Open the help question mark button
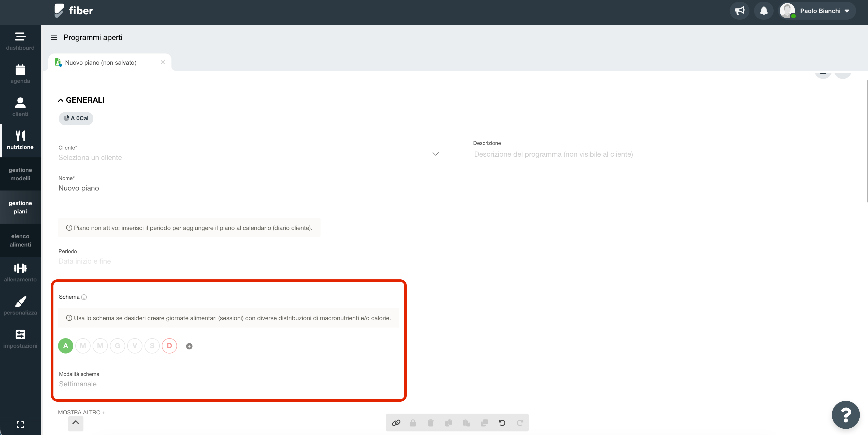Image resolution: width=868 pixels, height=435 pixels. pos(846,415)
